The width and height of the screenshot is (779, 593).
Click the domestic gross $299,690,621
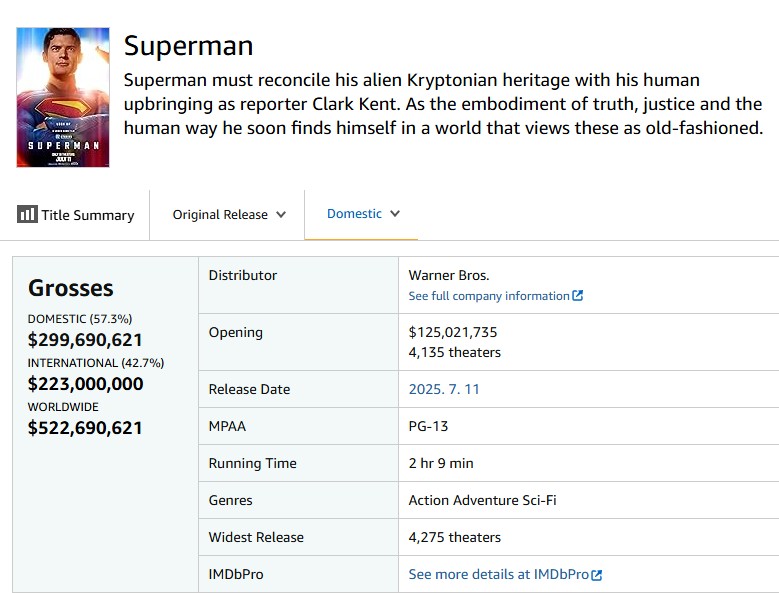pyautogui.click(x=85, y=340)
